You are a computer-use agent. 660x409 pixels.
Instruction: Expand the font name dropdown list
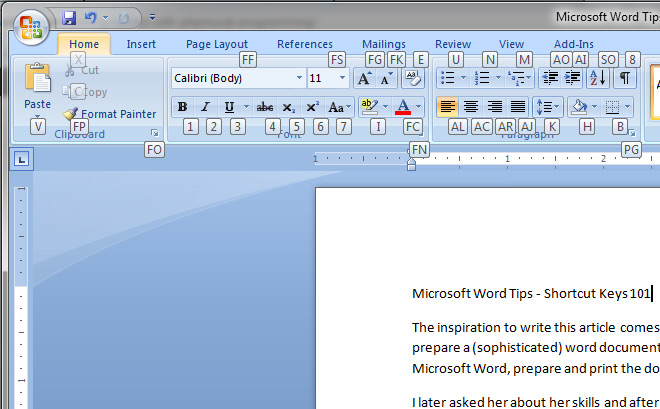299,78
